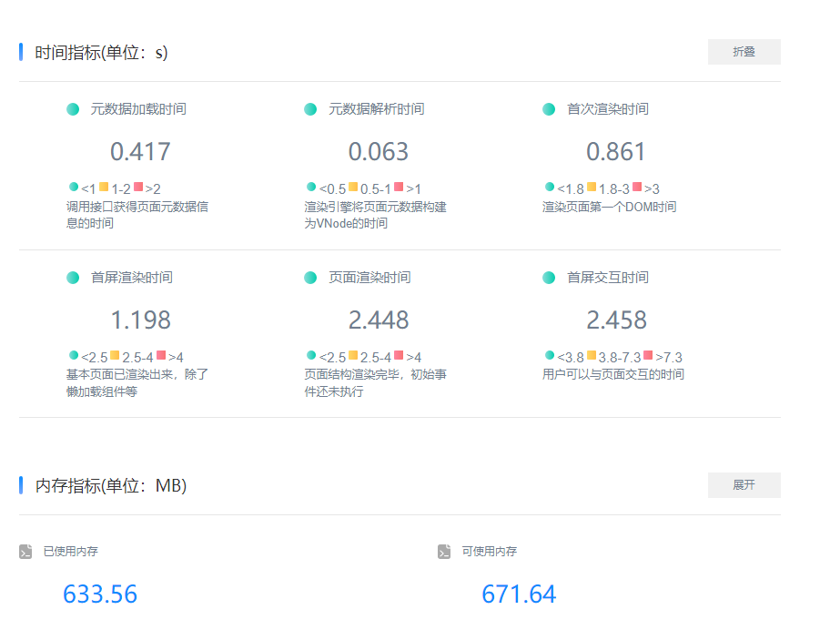Click the yellow legend square before 1.8-3
Viewport: 840px width, 640px height.
point(592,187)
